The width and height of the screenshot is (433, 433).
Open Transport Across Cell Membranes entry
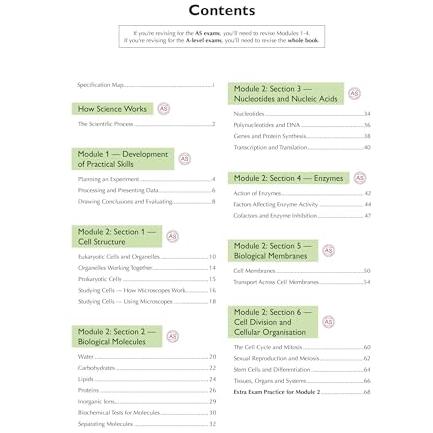click(x=302, y=282)
